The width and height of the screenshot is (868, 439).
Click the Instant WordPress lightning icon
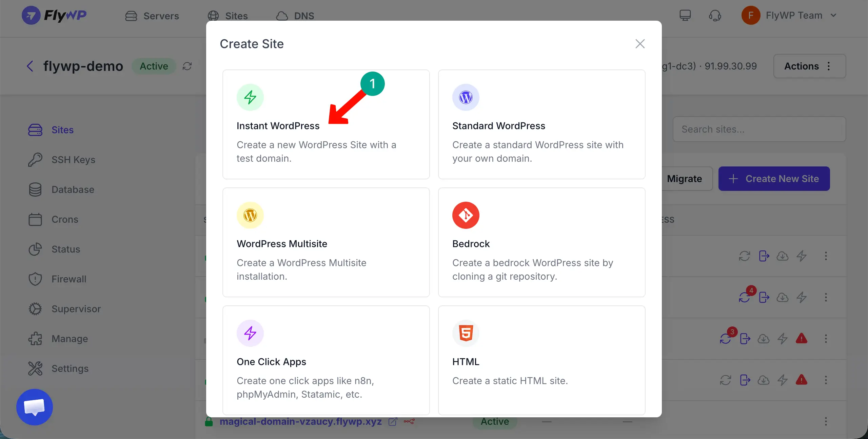point(250,97)
